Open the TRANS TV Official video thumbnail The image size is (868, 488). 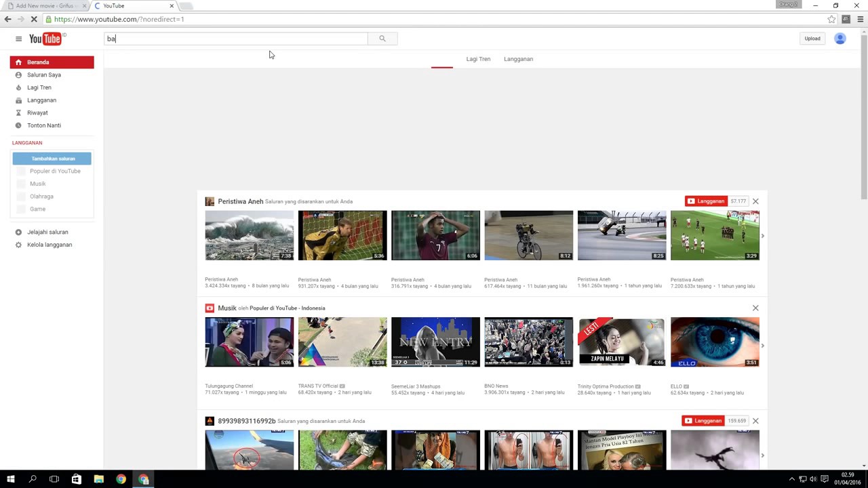(342, 342)
